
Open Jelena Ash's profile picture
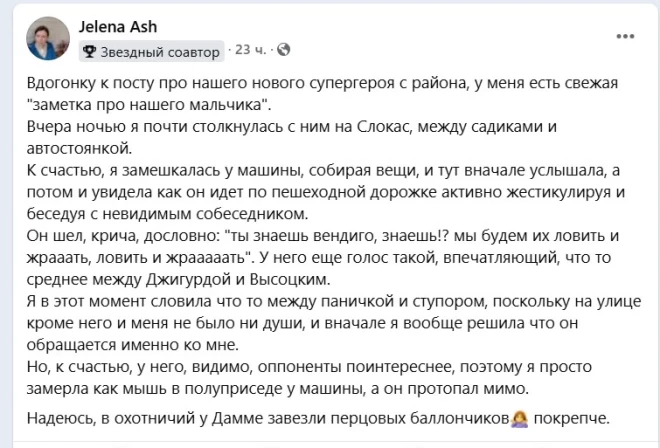(45, 39)
